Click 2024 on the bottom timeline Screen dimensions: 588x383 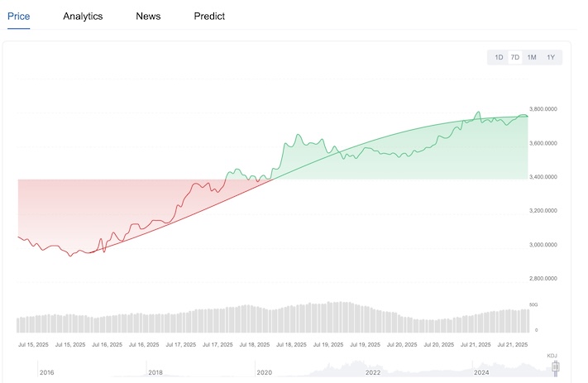[483, 373]
